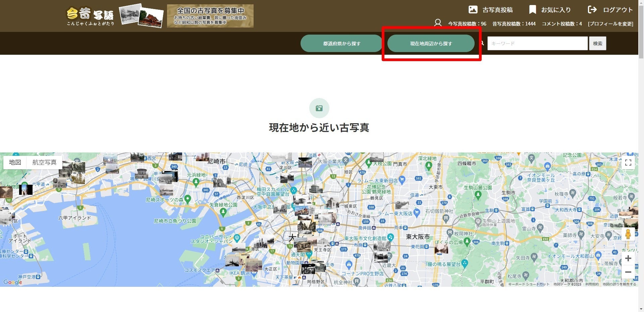Viewport: 644px width, 312px height.
Task: Open the 利用規約 link on map footer
Action: (x=592, y=284)
